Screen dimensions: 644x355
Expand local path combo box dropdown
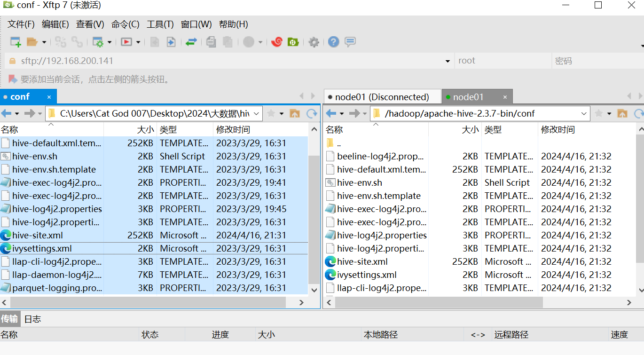pos(257,113)
